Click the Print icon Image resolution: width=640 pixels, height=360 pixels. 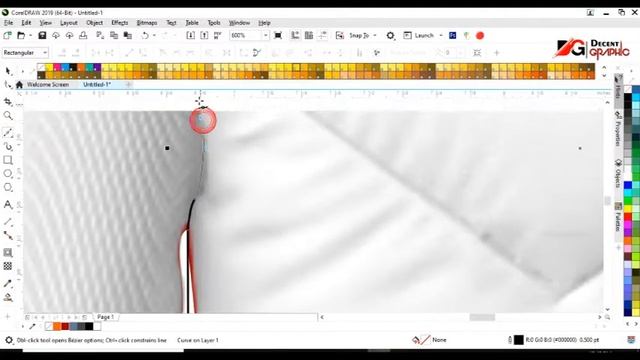tap(83, 36)
